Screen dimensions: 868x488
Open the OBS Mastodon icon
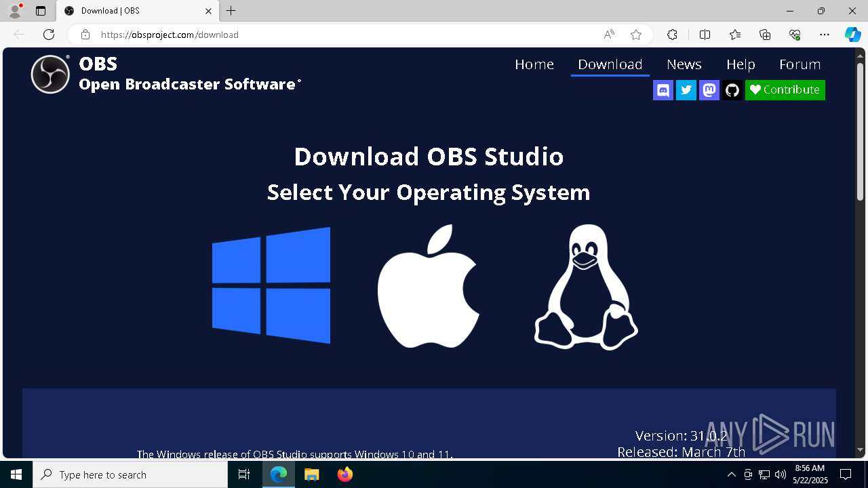tap(709, 90)
